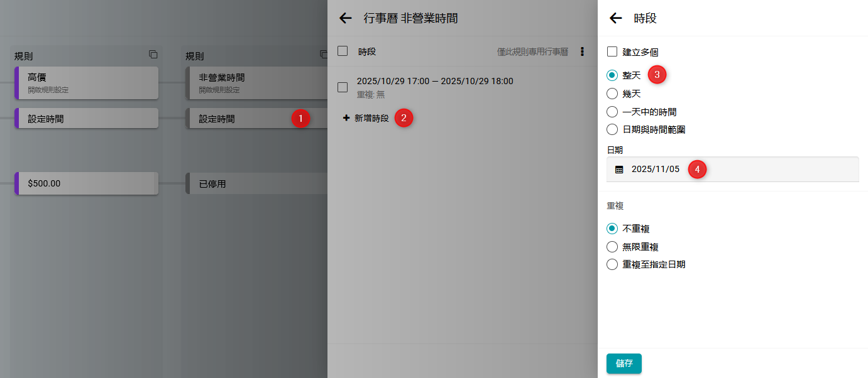Click back arrow in 時段 panel

(x=616, y=18)
